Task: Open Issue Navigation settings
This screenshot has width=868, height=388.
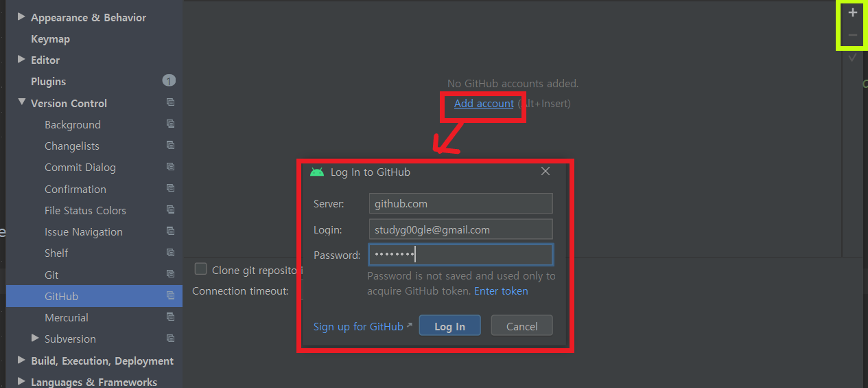Action: point(84,232)
